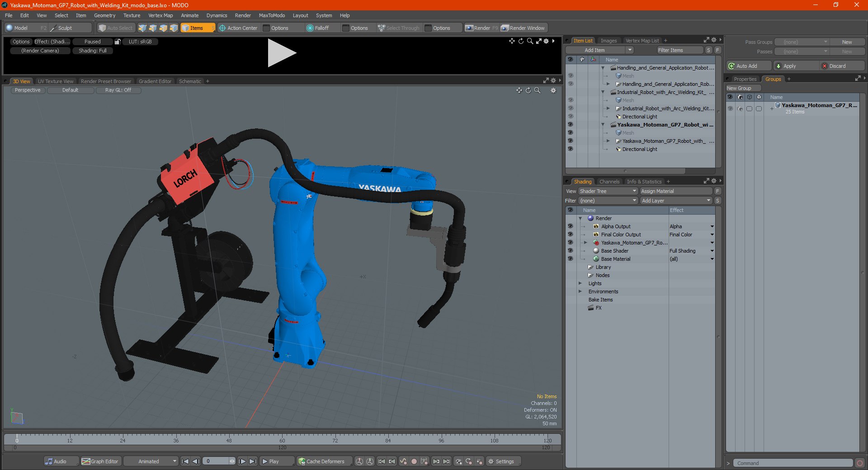Switch to the Channels tab
Screen dimensions: 868x470
[x=609, y=182]
